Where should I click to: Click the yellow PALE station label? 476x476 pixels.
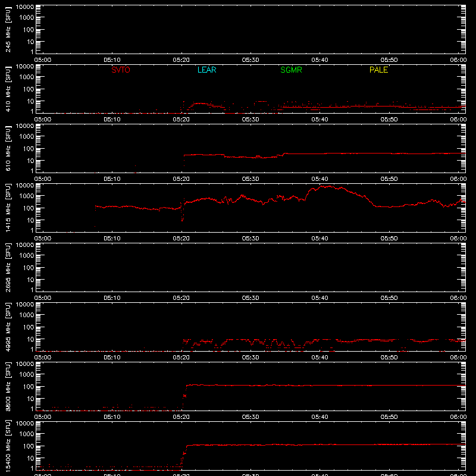pos(378,70)
